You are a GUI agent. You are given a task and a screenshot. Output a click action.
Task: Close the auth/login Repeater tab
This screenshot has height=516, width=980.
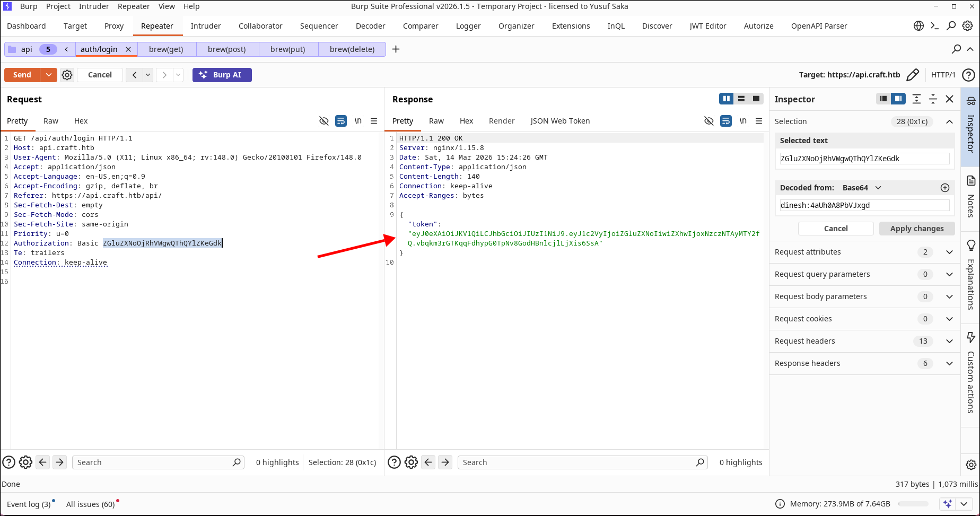128,49
